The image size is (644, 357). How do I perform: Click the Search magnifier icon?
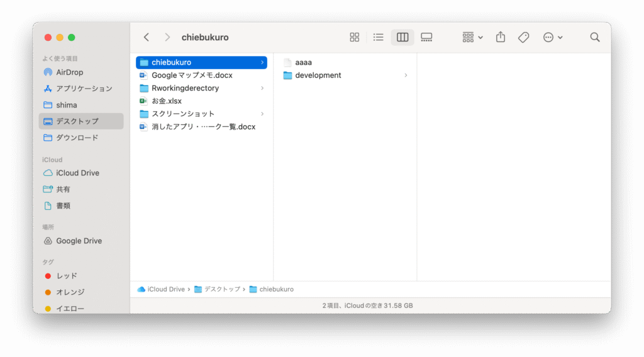pyautogui.click(x=595, y=37)
